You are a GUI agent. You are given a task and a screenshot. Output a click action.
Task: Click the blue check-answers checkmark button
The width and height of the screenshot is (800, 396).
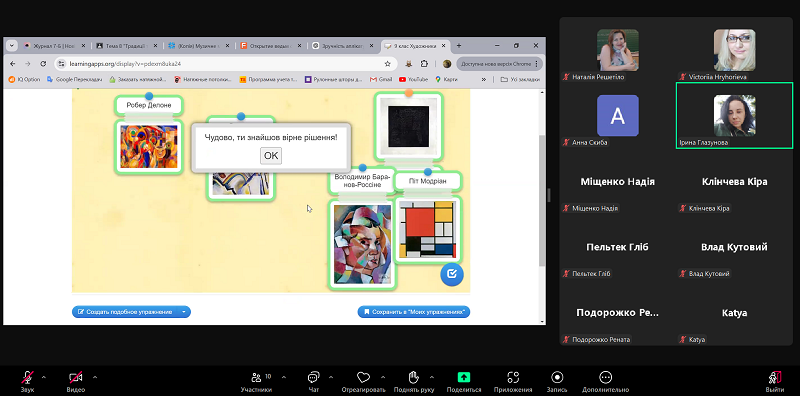click(x=452, y=274)
